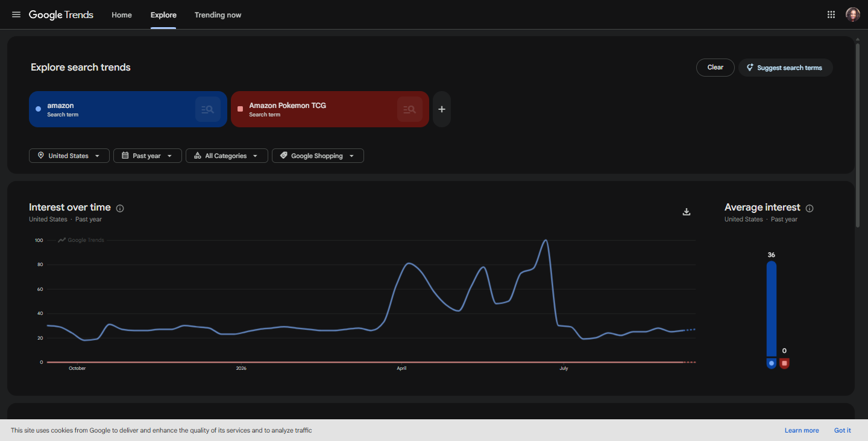Open Interest over time info tooltip

pos(120,208)
